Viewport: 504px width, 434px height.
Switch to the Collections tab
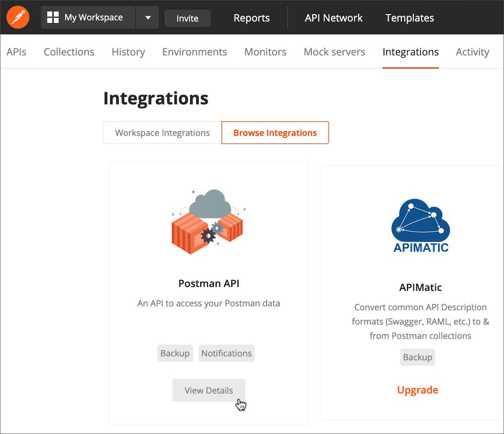[69, 52]
